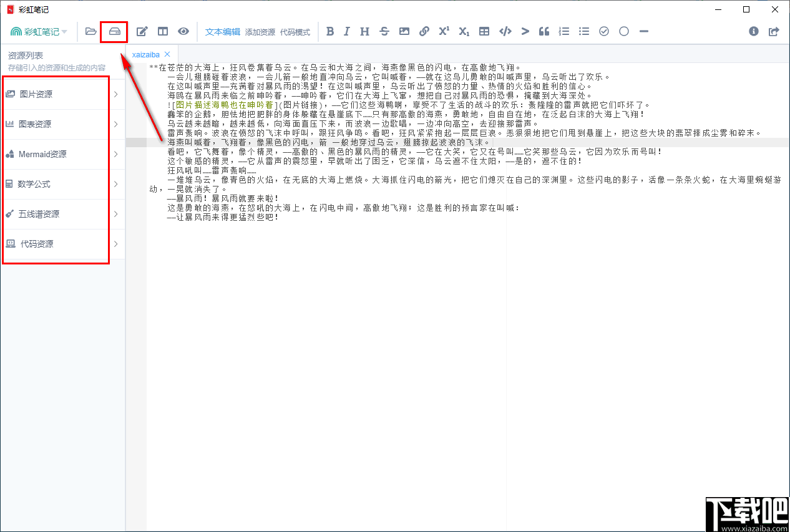Toggle the eye preview icon
Viewport: 790px width, 532px height.
(x=183, y=31)
